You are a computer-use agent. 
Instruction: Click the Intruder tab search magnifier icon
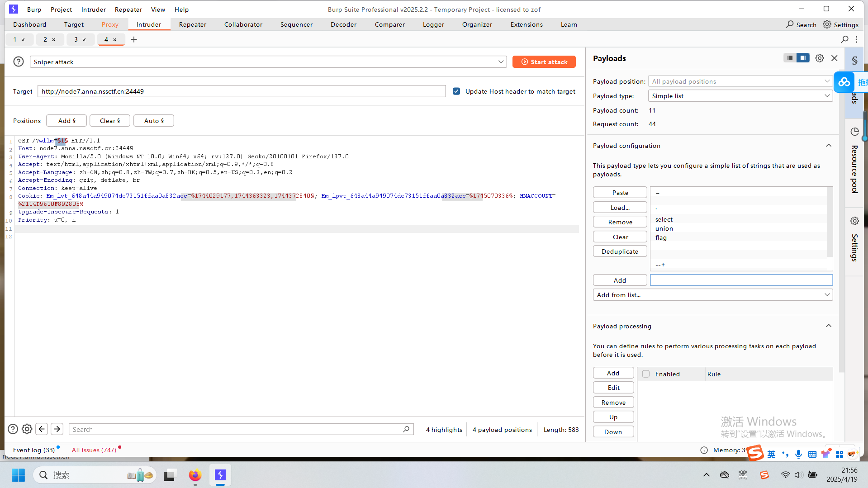point(844,39)
